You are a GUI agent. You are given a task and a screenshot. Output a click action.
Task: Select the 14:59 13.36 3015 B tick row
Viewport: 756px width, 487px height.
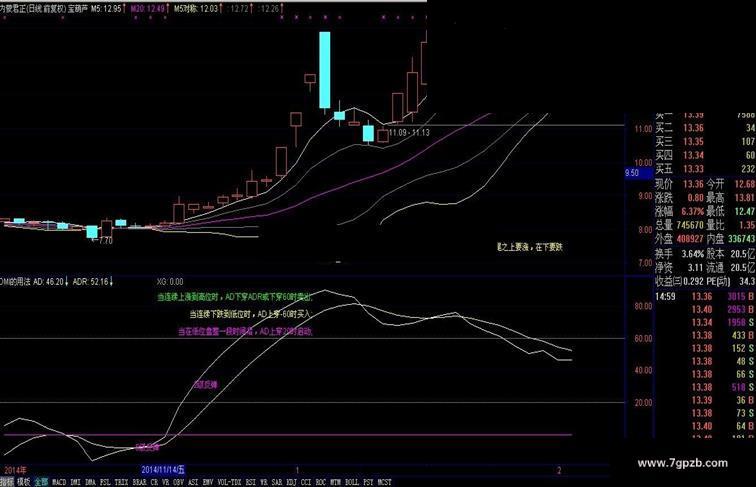pos(705,297)
